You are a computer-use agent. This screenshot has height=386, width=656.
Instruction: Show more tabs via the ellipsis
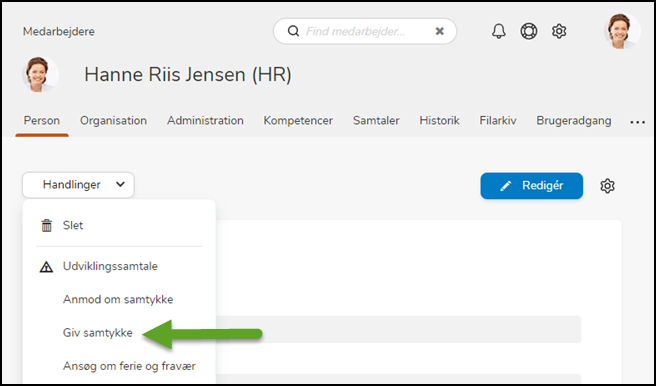[x=637, y=122]
